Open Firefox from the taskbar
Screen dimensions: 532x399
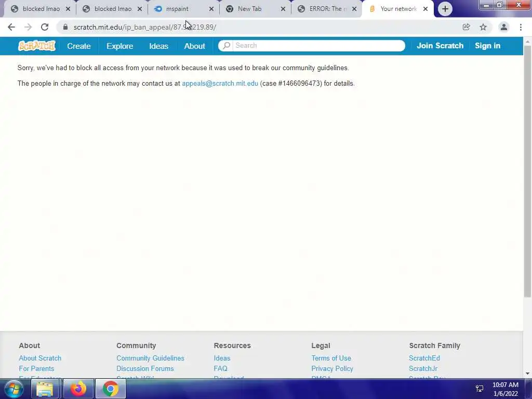pos(78,389)
